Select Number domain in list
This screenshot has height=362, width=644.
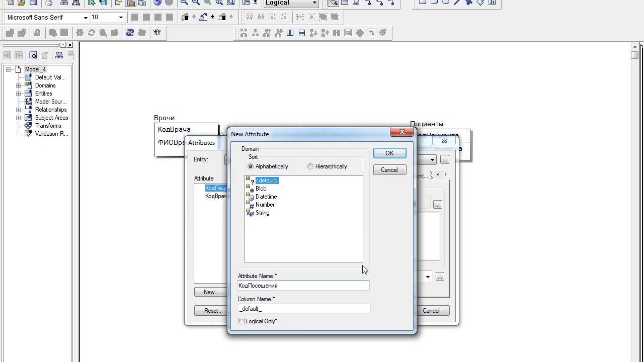coord(265,205)
